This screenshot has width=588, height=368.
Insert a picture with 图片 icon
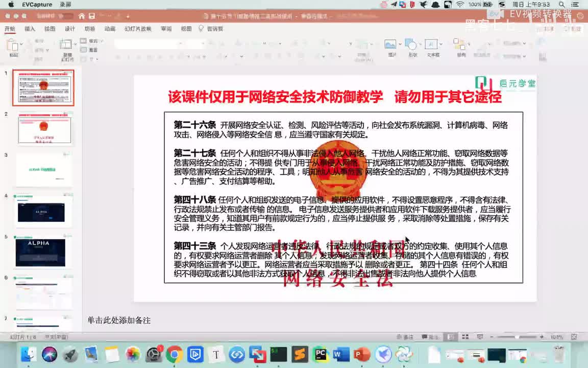coord(390,44)
